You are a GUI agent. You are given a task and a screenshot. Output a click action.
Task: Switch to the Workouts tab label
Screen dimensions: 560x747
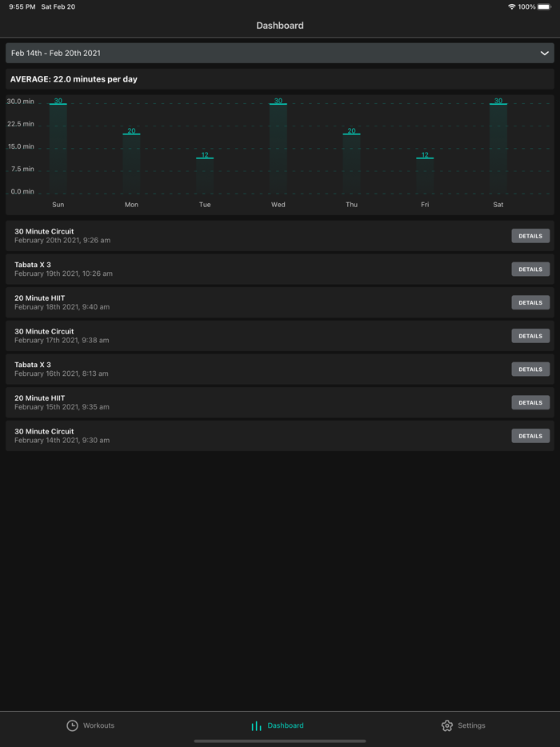(99, 725)
